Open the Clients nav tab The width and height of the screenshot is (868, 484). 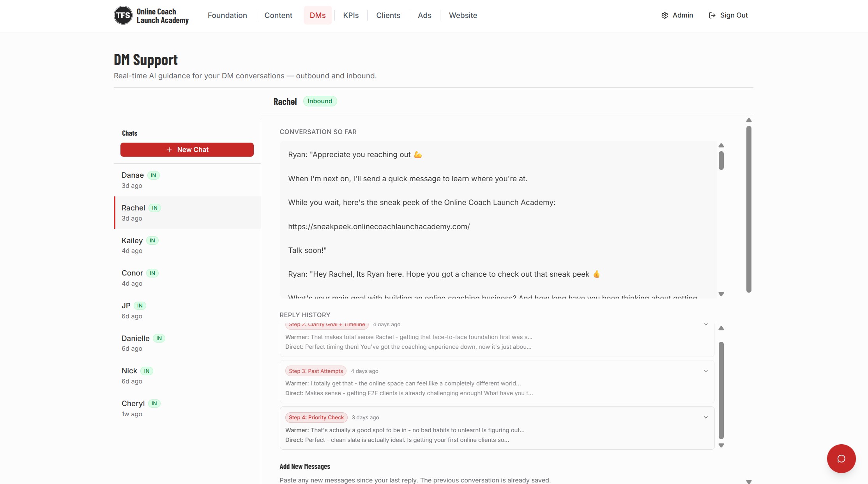click(x=388, y=15)
